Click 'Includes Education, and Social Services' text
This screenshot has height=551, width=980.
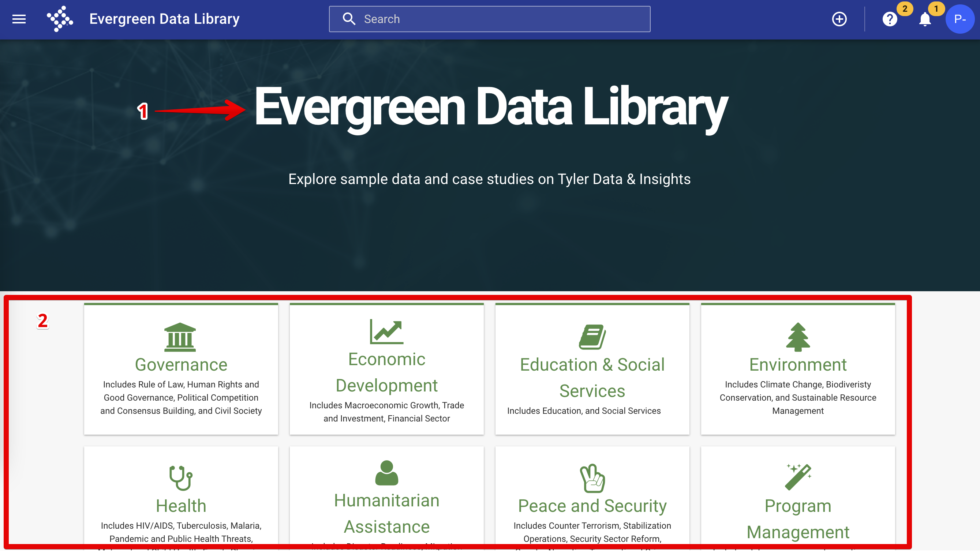tap(584, 411)
